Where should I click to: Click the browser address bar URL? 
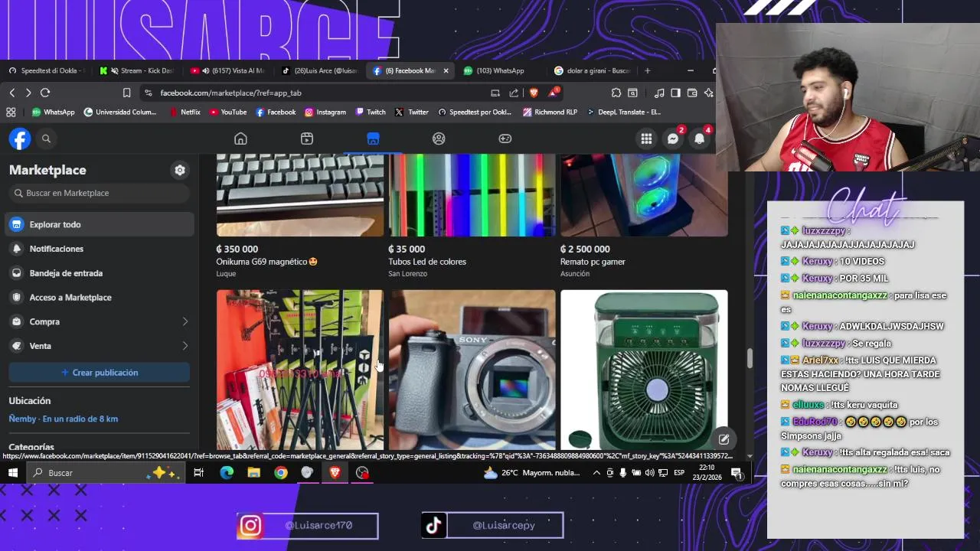230,93
